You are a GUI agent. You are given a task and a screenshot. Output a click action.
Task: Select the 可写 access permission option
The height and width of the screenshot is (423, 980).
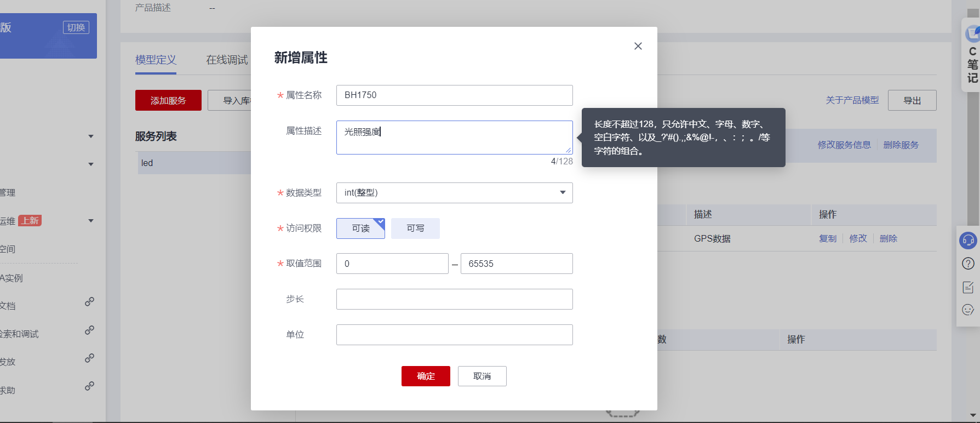415,228
